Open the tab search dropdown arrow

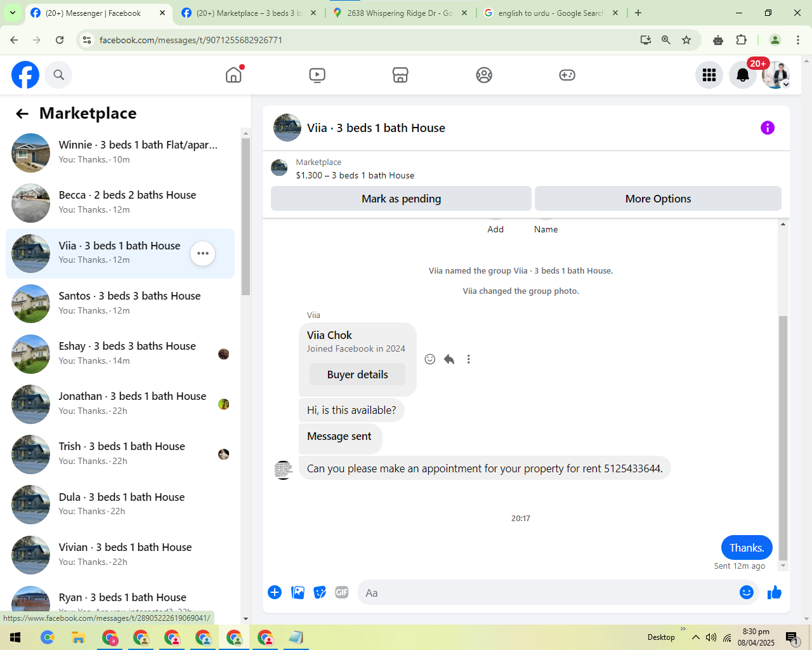pyautogui.click(x=12, y=13)
